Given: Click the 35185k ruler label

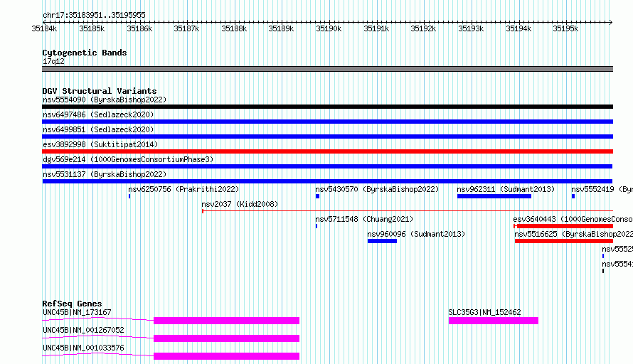Looking at the screenshot, I should pyautogui.click(x=92, y=28).
